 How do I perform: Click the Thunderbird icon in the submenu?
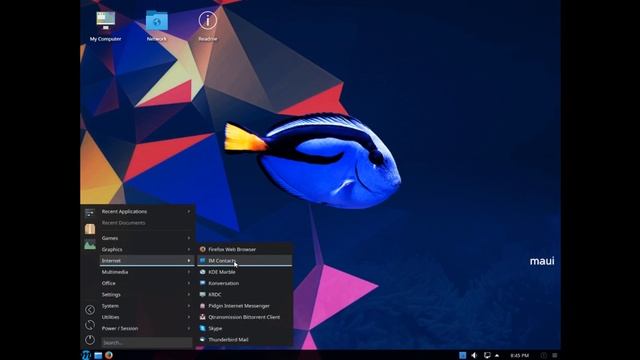[202, 340]
